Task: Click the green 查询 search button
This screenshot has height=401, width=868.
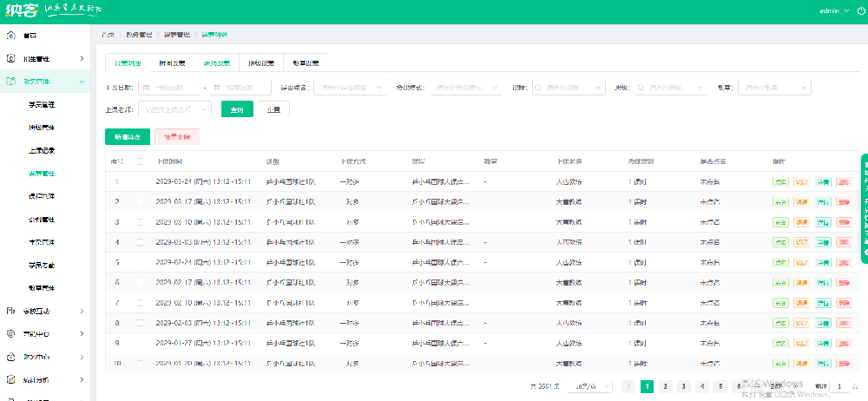Action: (x=237, y=109)
